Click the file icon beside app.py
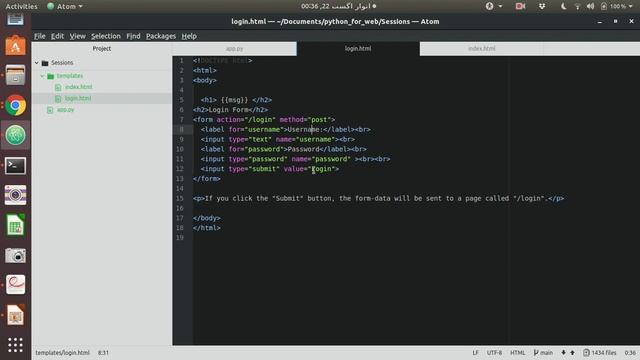This screenshot has height=360, width=640. (50, 110)
